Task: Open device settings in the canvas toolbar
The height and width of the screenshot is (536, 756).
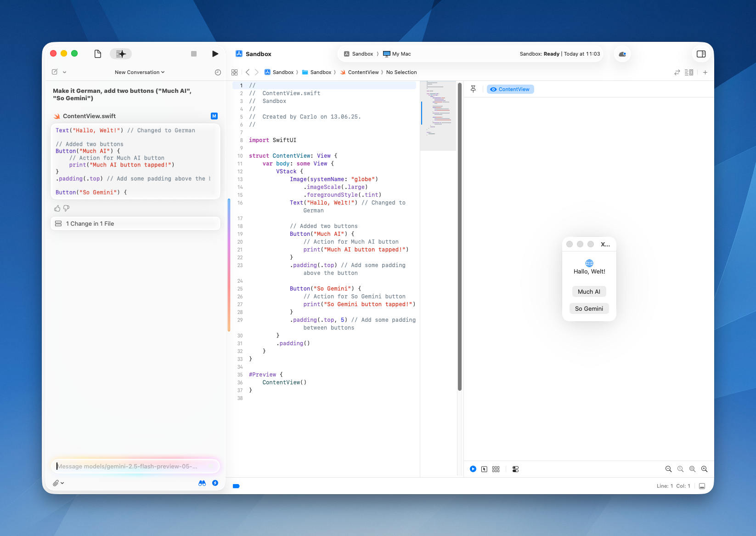Action: click(x=515, y=469)
